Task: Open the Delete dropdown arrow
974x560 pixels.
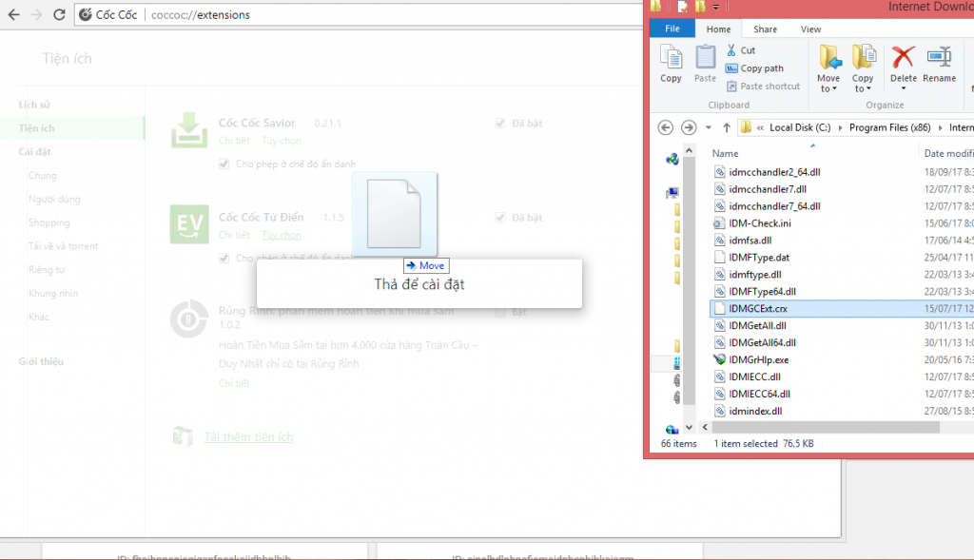Action: click(904, 88)
